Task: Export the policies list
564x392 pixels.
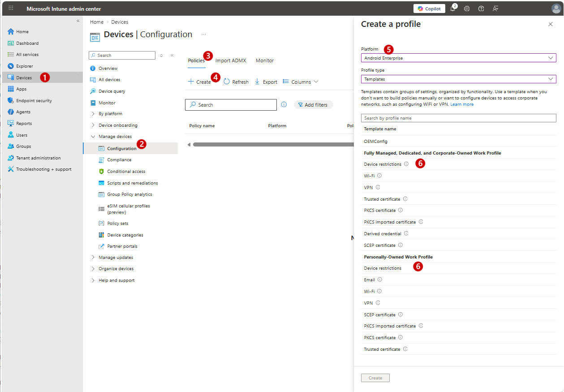Action: (266, 82)
